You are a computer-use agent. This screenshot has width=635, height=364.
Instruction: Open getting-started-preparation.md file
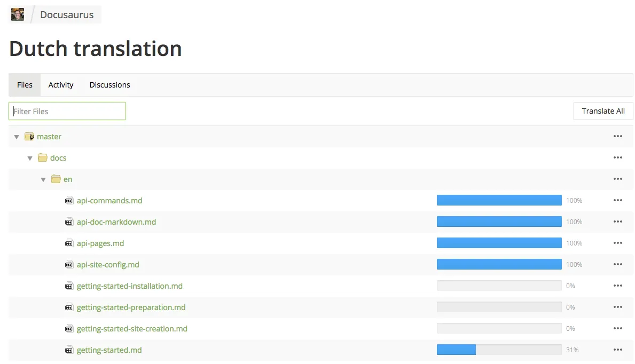point(131,307)
